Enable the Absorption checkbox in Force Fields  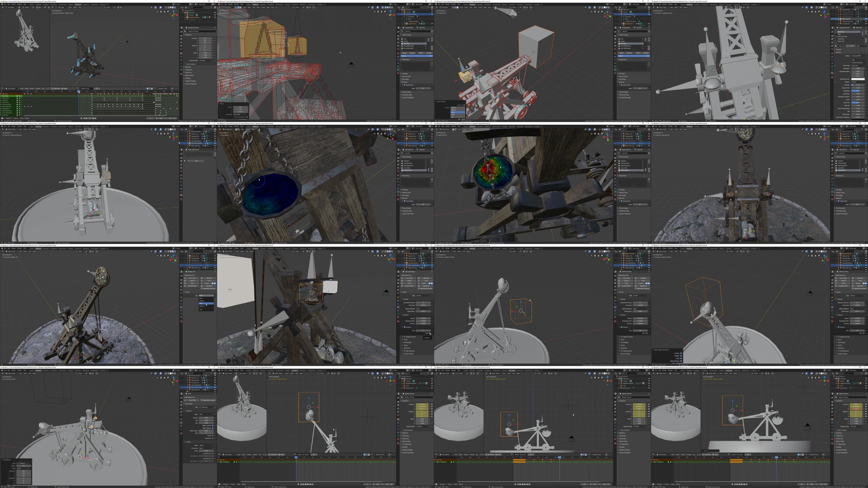pos(213,438)
